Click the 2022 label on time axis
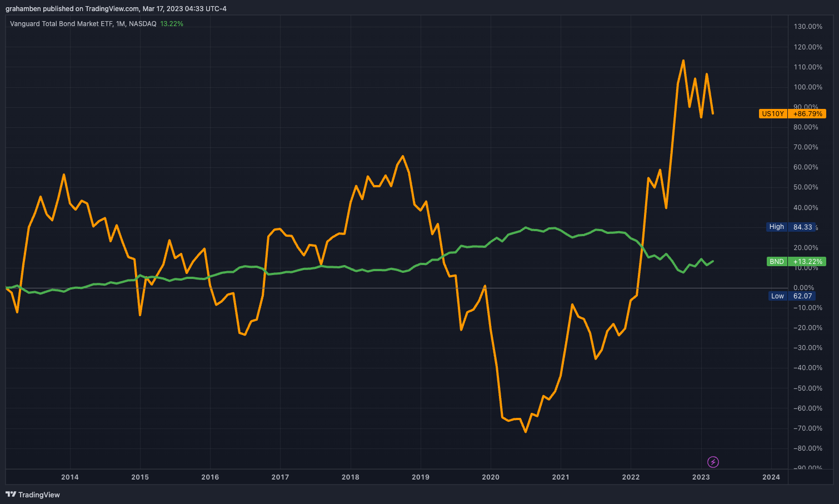The image size is (839, 504). click(x=631, y=477)
